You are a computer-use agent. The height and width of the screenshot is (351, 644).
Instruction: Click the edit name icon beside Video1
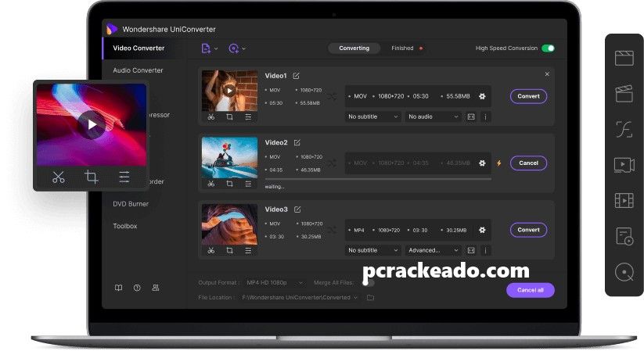pos(297,76)
